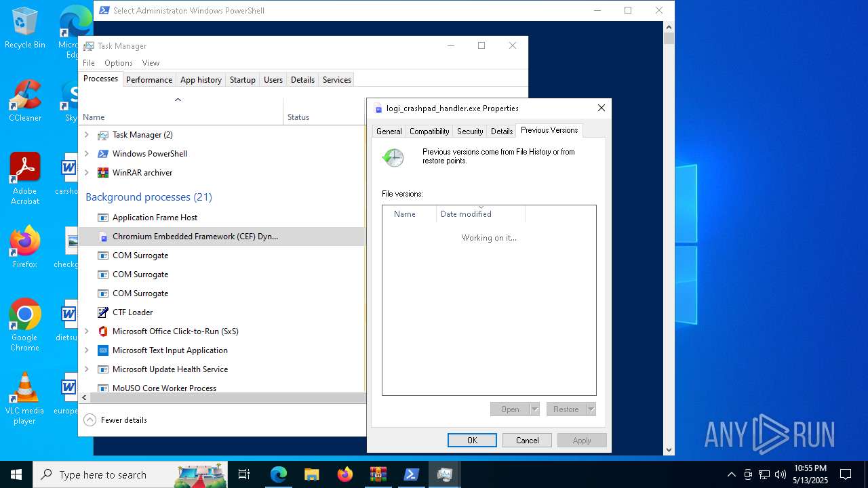Click OK in Properties dialog
The height and width of the screenshot is (488, 868).
pyautogui.click(x=472, y=441)
